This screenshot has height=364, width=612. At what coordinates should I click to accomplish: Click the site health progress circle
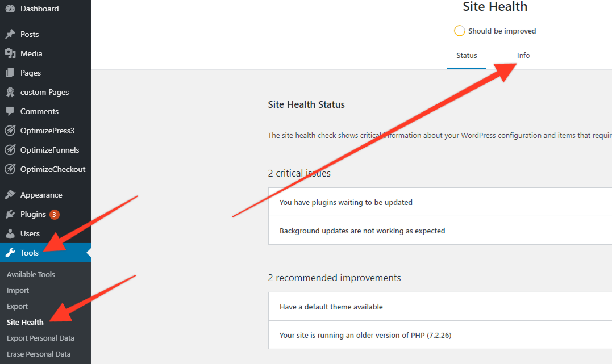point(459,31)
